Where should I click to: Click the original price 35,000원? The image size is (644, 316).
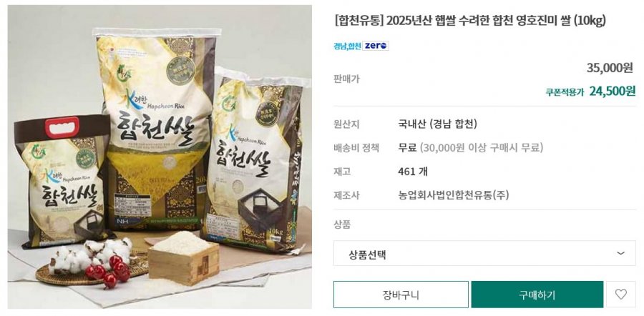pyautogui.click(x=610, y=68)
